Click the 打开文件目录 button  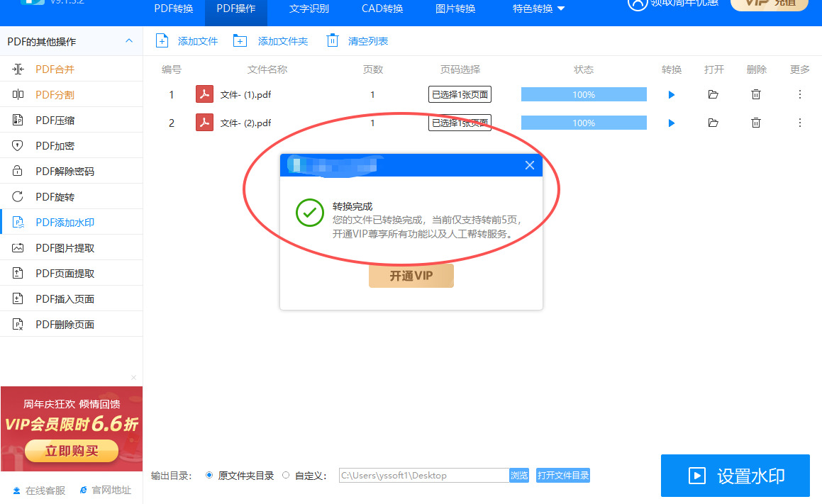(x=563, y=475)
